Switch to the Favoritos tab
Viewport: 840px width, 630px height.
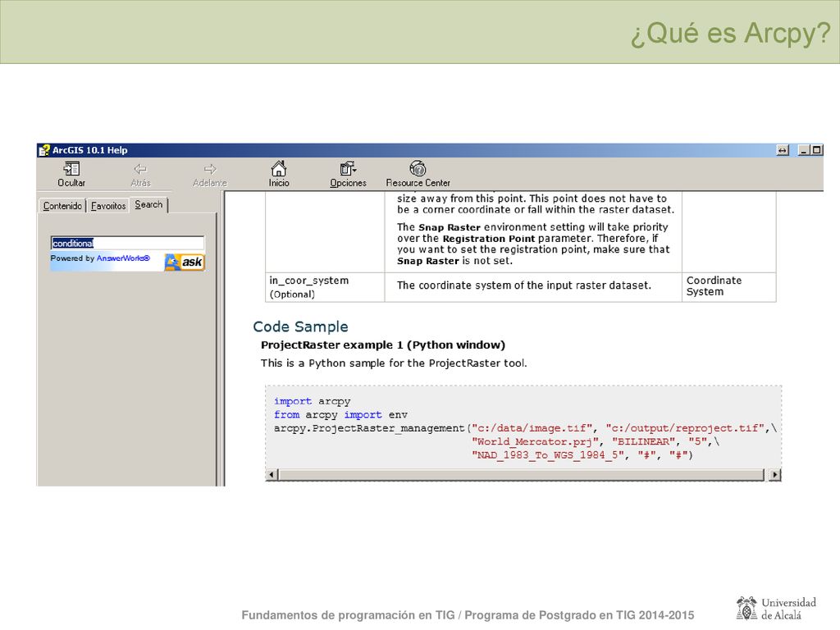[108, 206]
